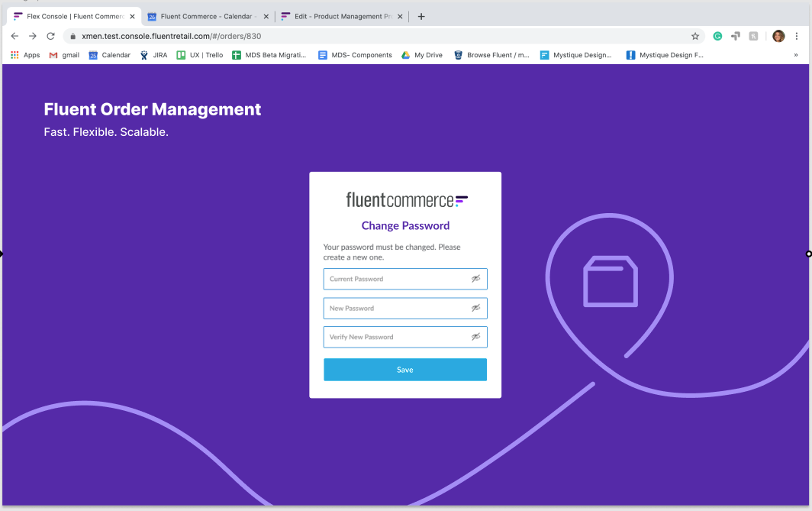The height and width of the screenshot is (511, 812).
Task: Open the Grammarly extension icon
Action: pyautogui.click(x=717, y=36)
